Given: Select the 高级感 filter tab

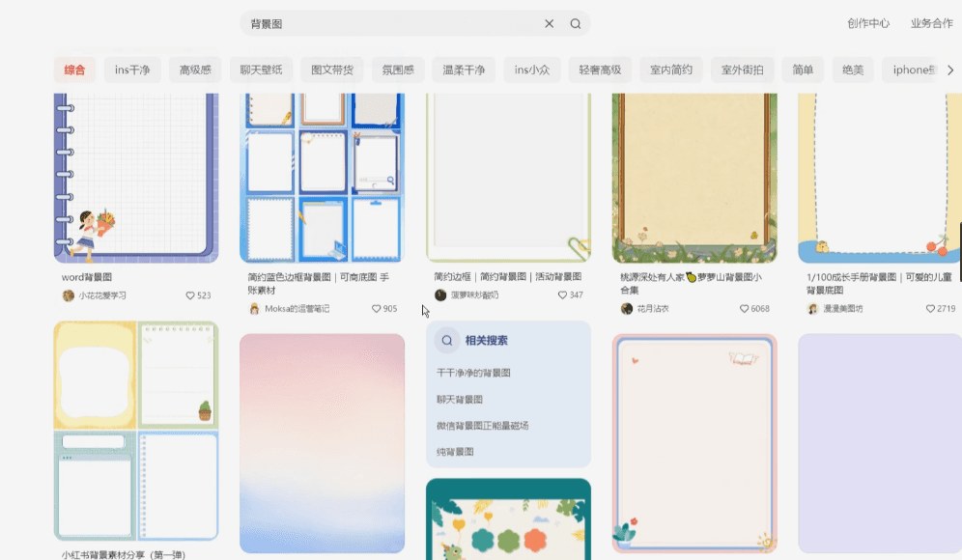Looking at the screenshot, I should (195, 70).
